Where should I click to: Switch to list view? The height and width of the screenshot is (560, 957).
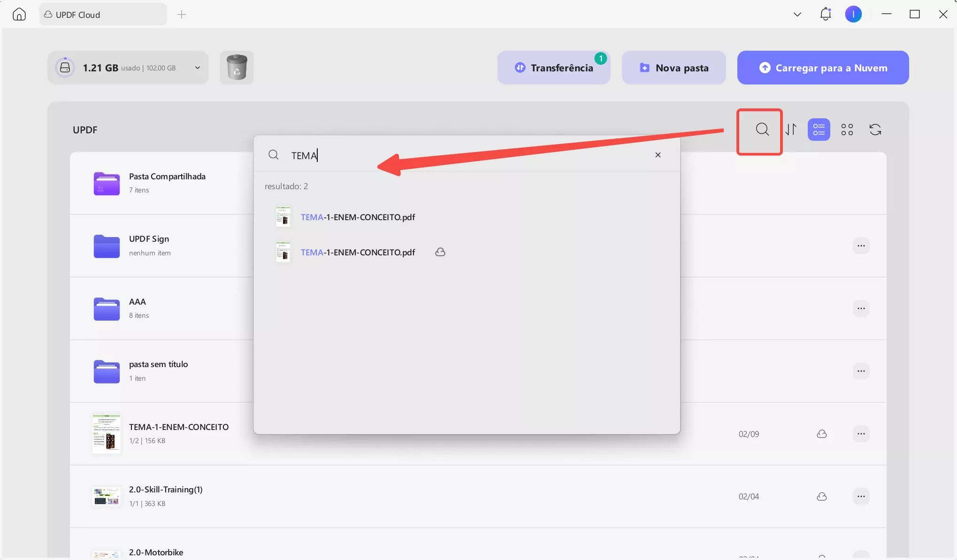(x=819, y=130)
